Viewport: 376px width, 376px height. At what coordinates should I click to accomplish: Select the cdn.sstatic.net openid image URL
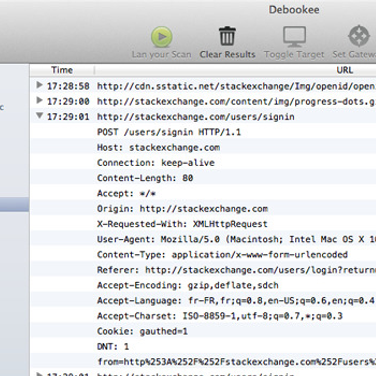(x=236, y=86)
